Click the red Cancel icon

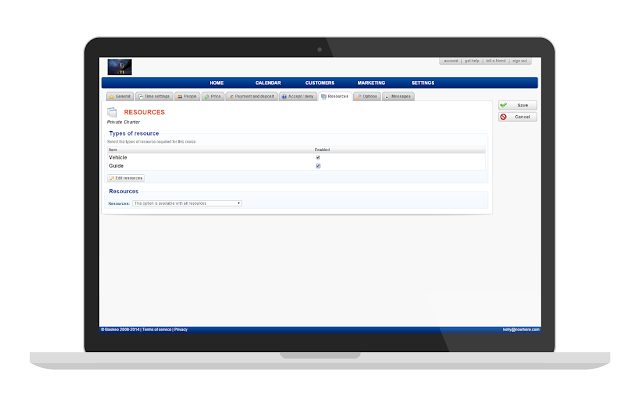pos(506,117)
